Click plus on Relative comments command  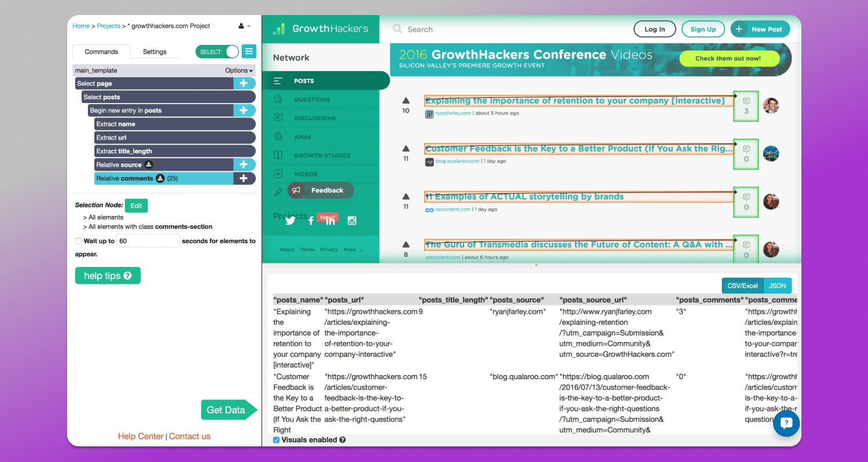244,178
